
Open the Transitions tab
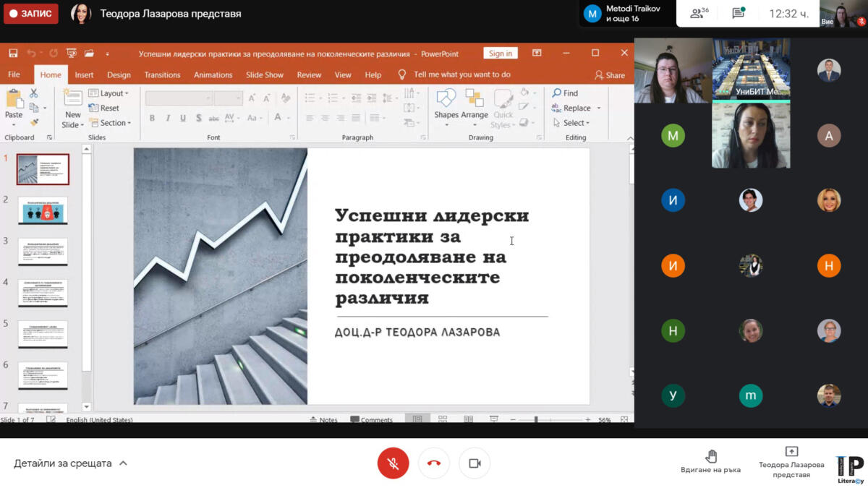pyautogui.click(x=162, y=74)
